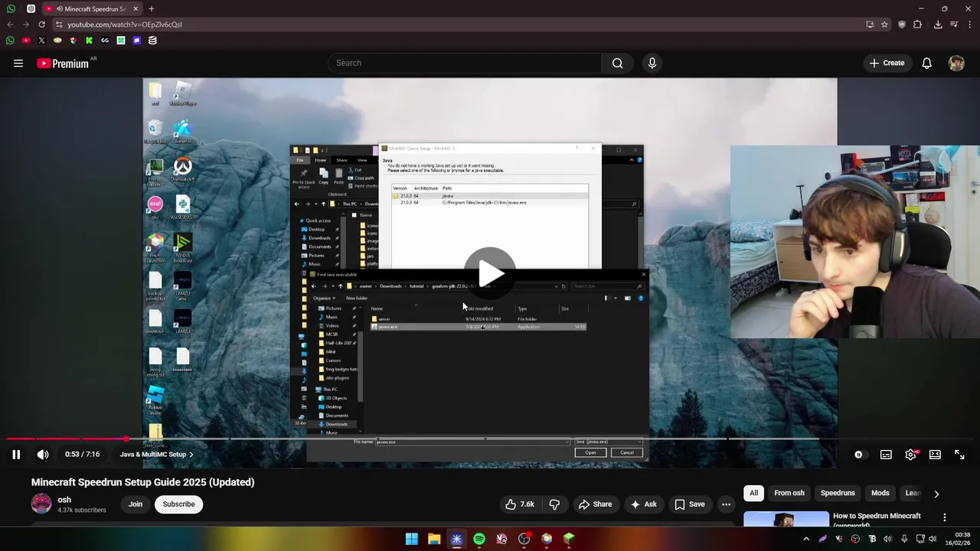This screenshot has height=551, width=980.
Task: Open the How to Speedrun Minecraft video thumbnail
Action: [786, 519]
